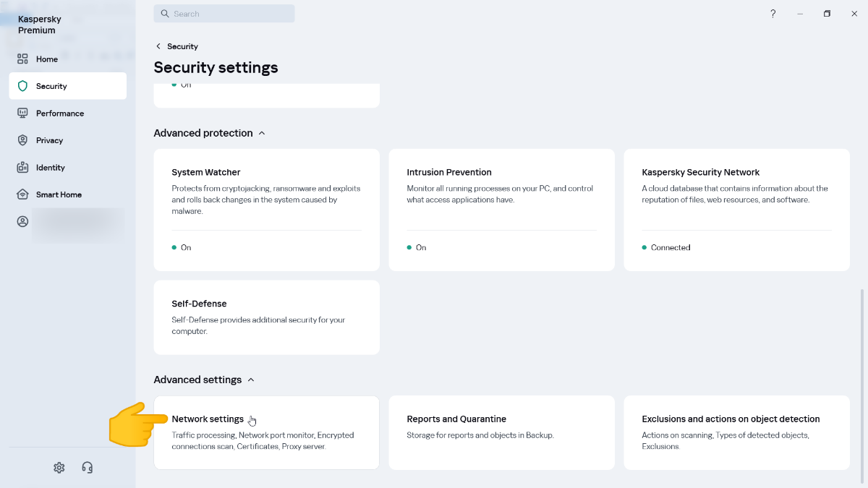Open Performance monitor icon in sidebar
This screenshot has height=488, width=868.
coord(22,114)
